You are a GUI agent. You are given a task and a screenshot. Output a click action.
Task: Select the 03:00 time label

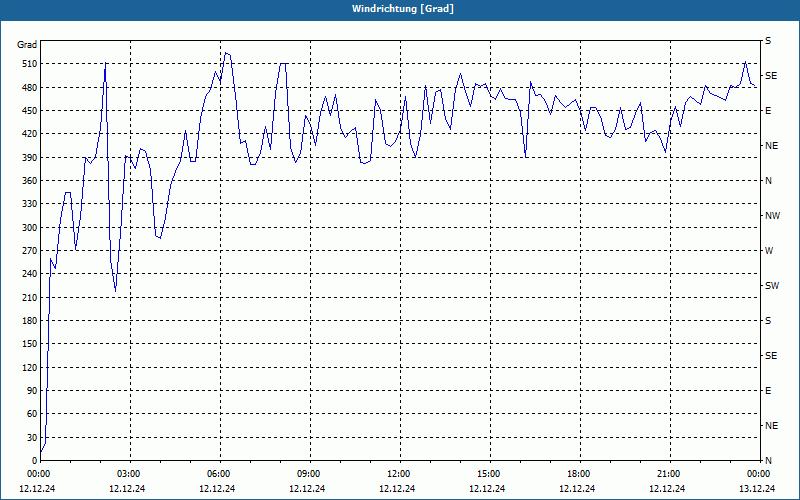(131, 473)
